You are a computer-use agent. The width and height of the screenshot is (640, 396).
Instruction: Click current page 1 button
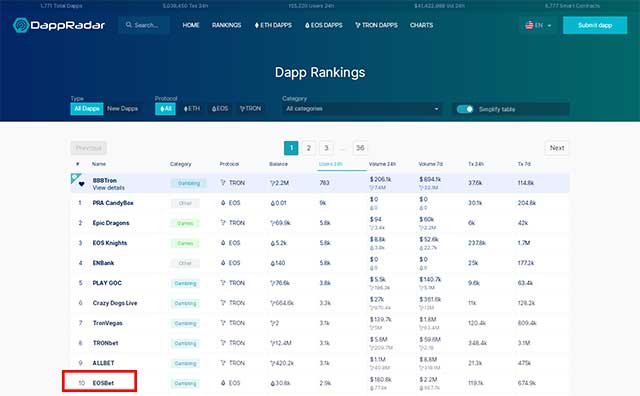click(x=291, y=148)
